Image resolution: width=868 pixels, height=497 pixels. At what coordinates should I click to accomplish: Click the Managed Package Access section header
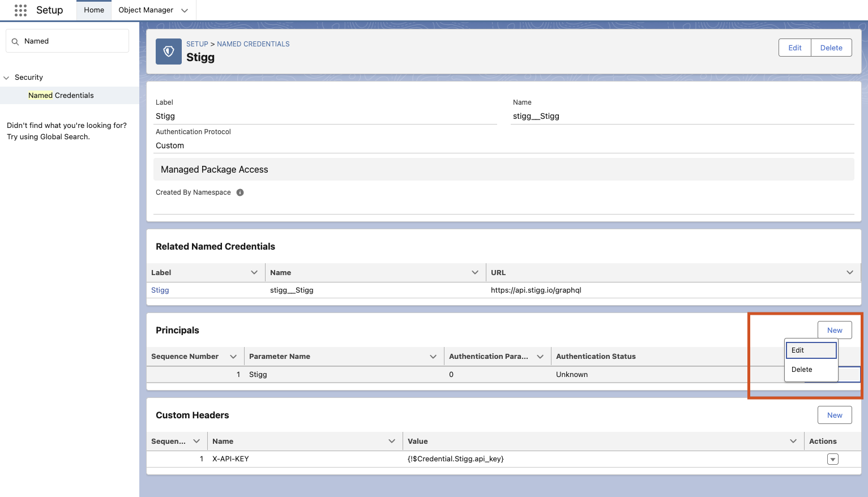503,170
